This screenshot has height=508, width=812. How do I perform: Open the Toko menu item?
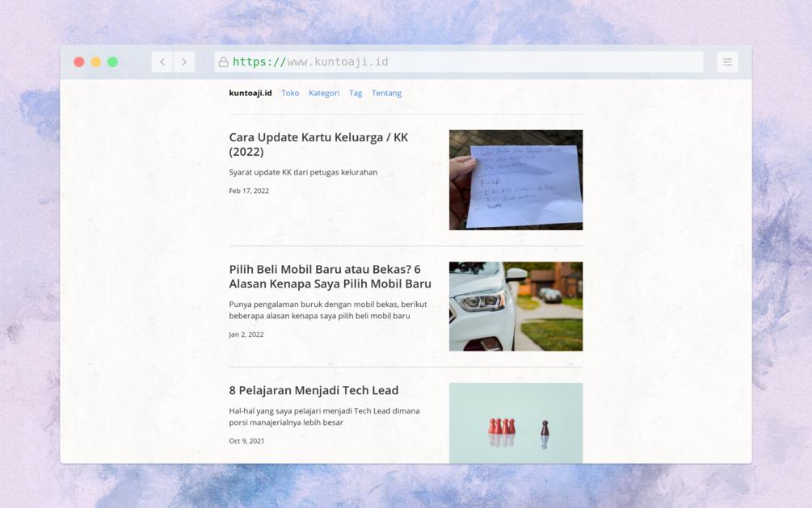tap(290, 93)
